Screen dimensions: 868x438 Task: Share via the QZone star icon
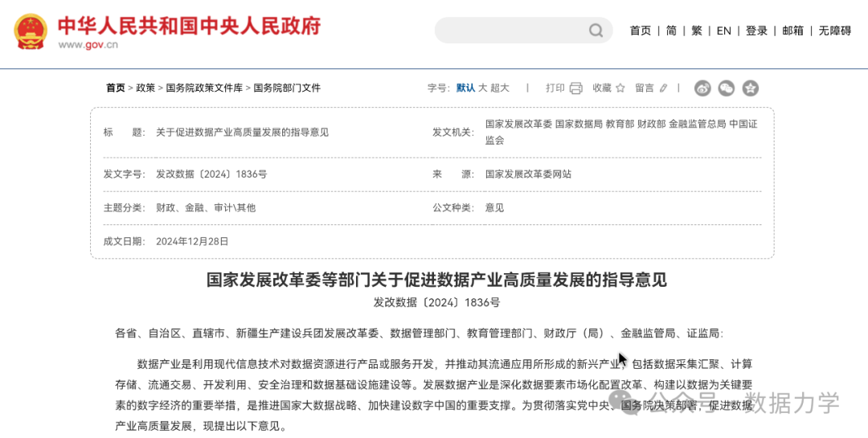(750, 88)
